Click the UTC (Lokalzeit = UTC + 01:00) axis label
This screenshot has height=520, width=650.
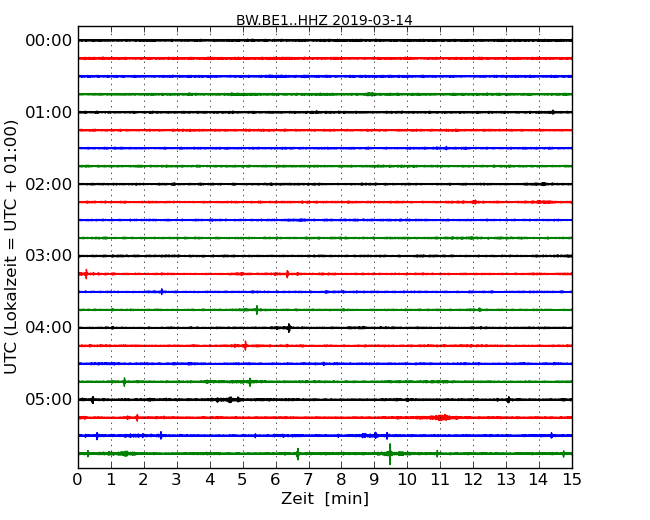click(x=11, y=247)
